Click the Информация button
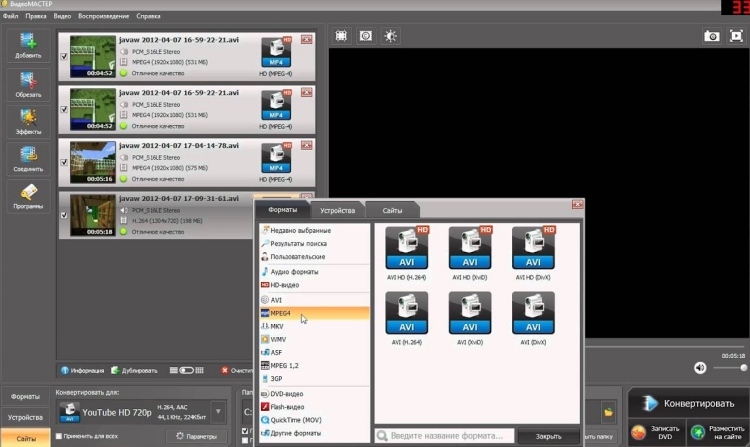The width and height of the screenshot is (750, 447). (x=82, y=371)
